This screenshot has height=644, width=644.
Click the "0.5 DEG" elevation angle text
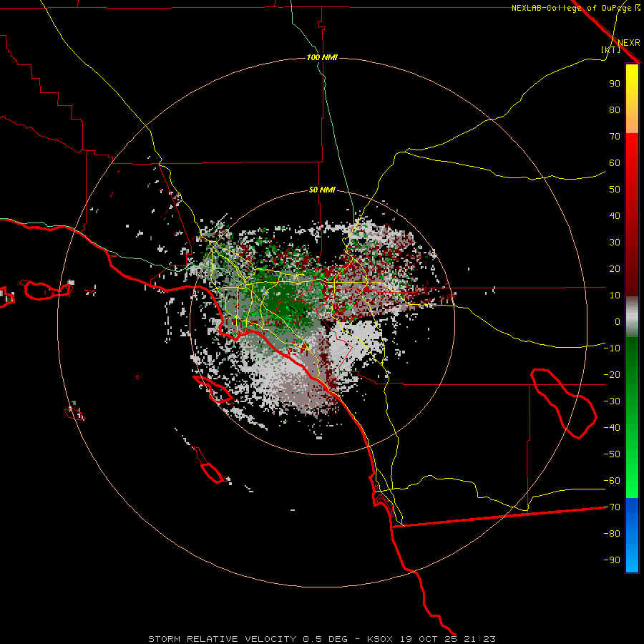[x=325, y=639]
